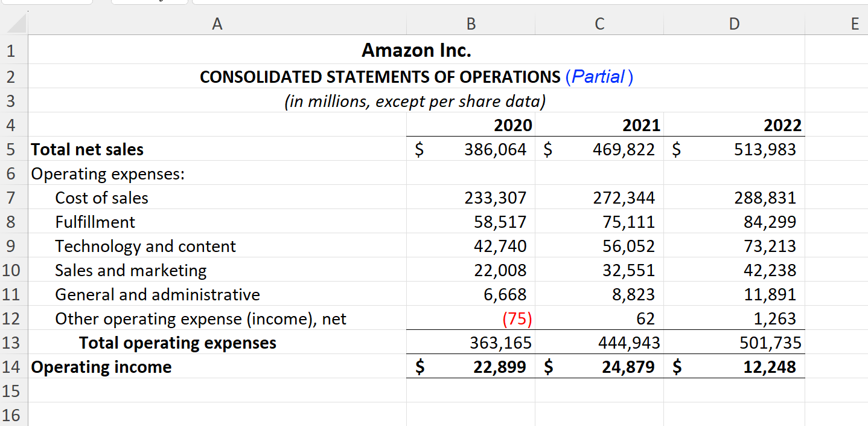
Task: Select column C header
Action: point(599,24)
